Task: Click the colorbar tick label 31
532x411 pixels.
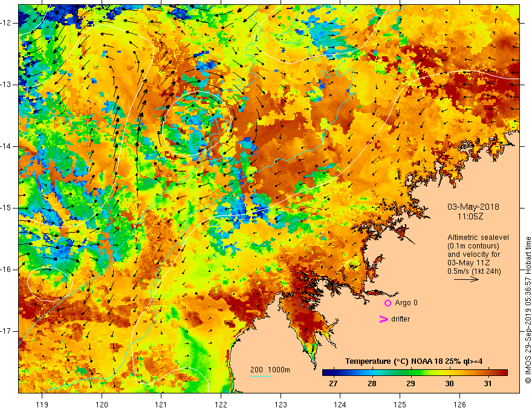Action: coord(487,384)
